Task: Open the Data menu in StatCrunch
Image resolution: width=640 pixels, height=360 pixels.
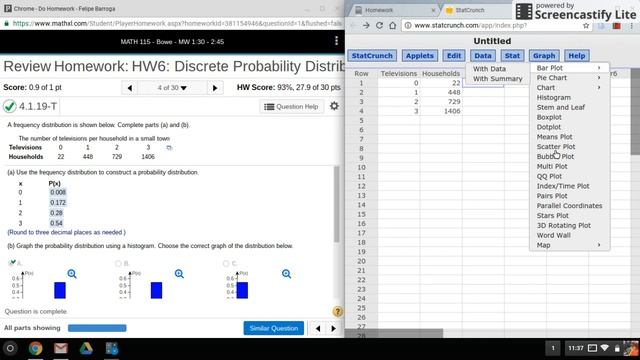Action: coord(483,56)
